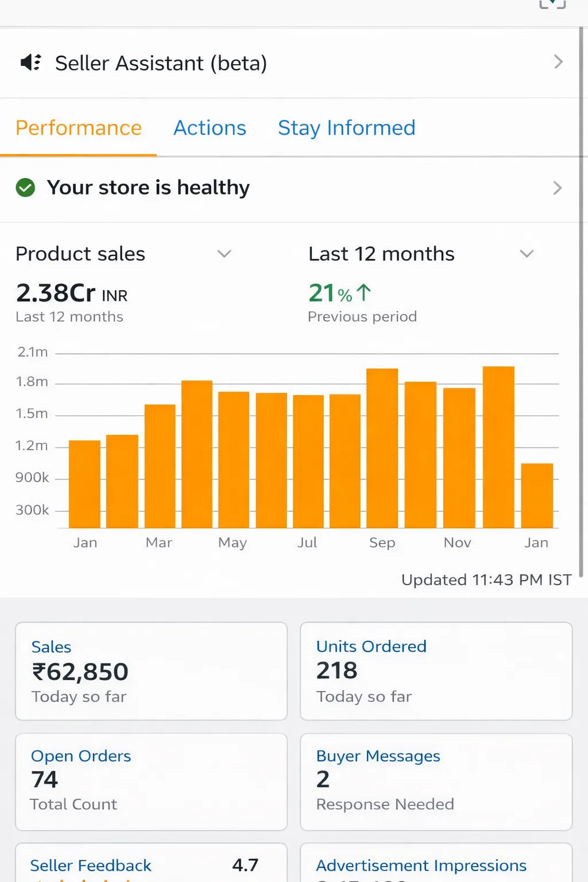Open the Sales today card
Image resolution: width=588 pixels, height=882 pixels.
[x=151, y=671]
